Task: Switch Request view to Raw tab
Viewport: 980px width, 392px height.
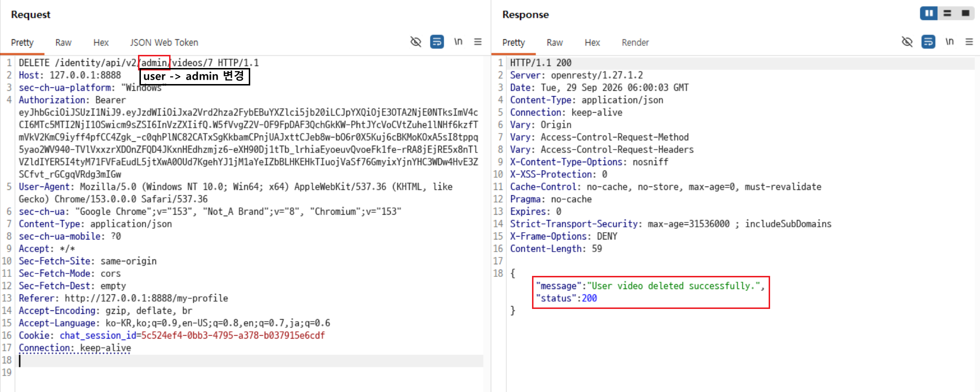Action: [63, 43]
